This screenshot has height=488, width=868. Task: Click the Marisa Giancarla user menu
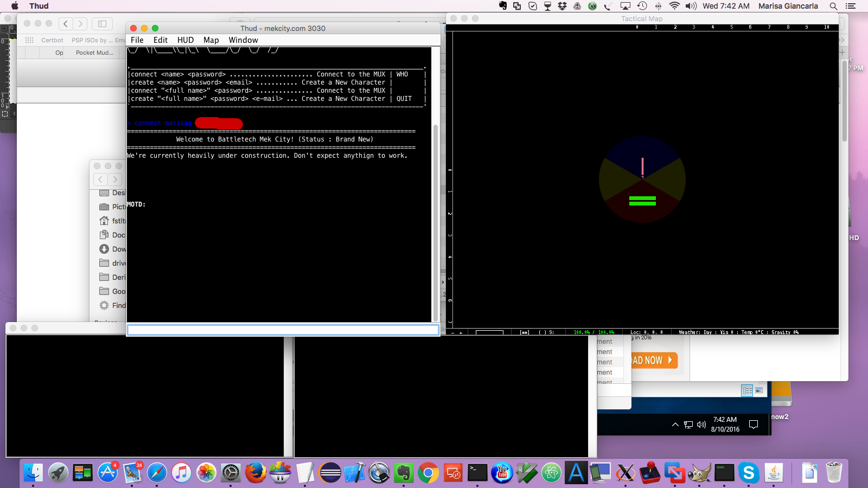[788, 6]
